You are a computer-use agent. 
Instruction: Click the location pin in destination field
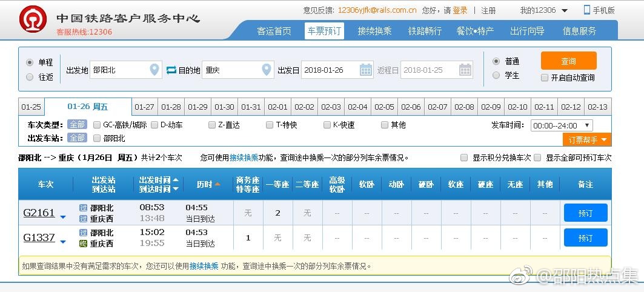tap(267, 70)
